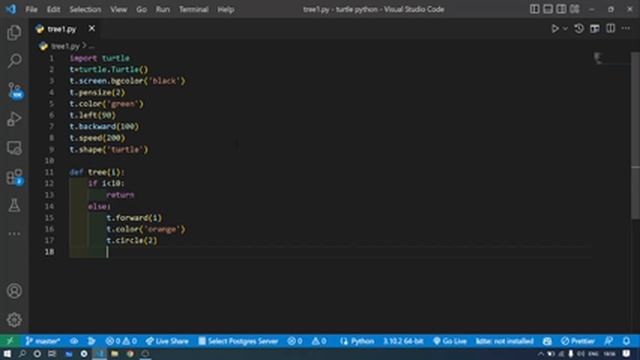Open the Manage gear menu
This screenshot has height=360, width=640.
click(x=14, y=320)
